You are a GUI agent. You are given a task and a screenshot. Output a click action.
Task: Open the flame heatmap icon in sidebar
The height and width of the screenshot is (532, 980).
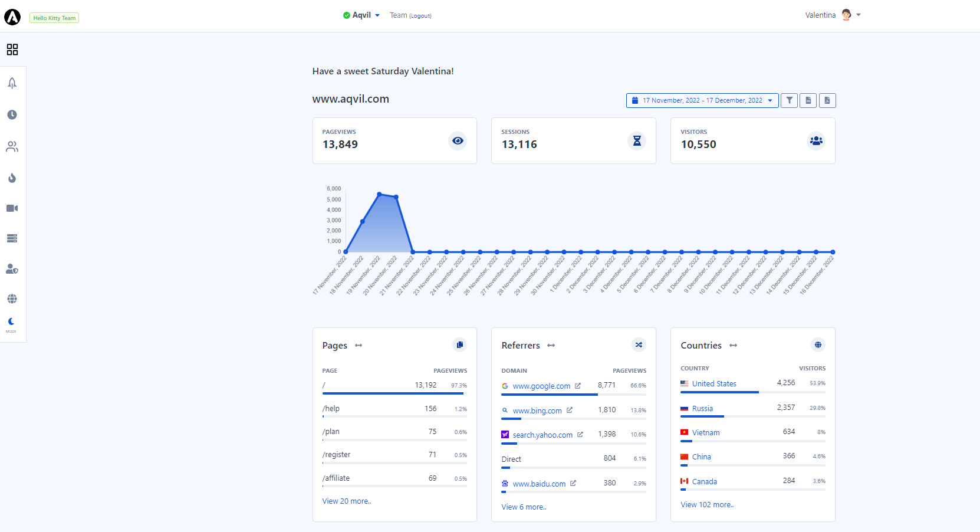pyautogui.click(x=12, y=178)
